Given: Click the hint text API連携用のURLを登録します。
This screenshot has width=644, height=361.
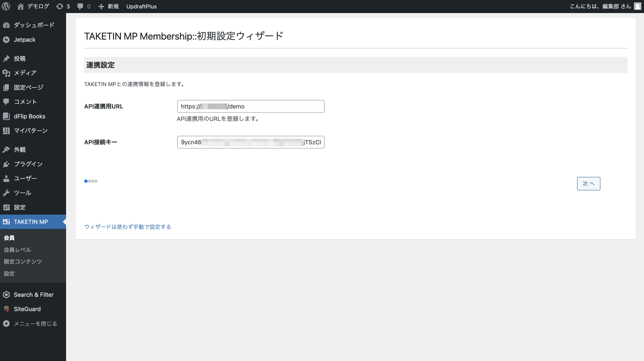Looking at the screenshot, I should point(218,119).
